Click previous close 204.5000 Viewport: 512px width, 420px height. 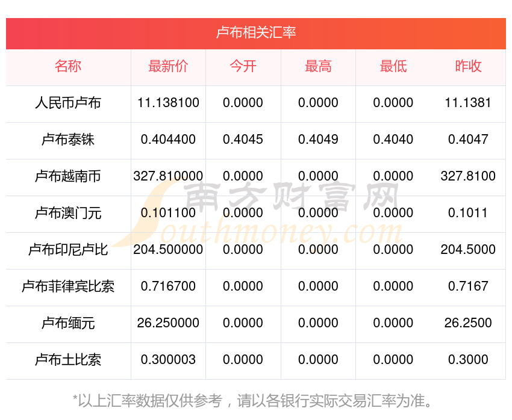pyautogui.click(x=468, y=250)
